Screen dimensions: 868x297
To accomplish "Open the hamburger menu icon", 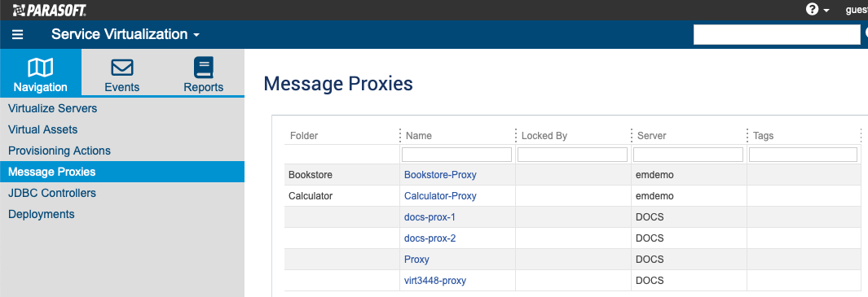I will (18, 35).
